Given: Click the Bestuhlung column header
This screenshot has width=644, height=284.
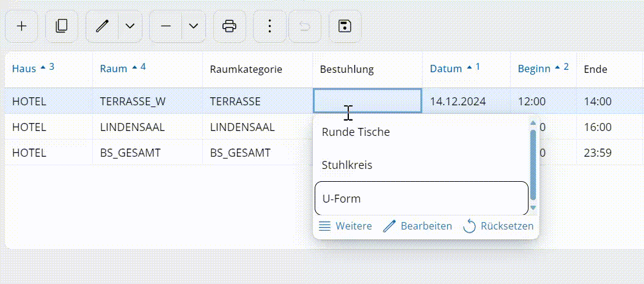Looking at the screenshot, I should coord(368,69).
